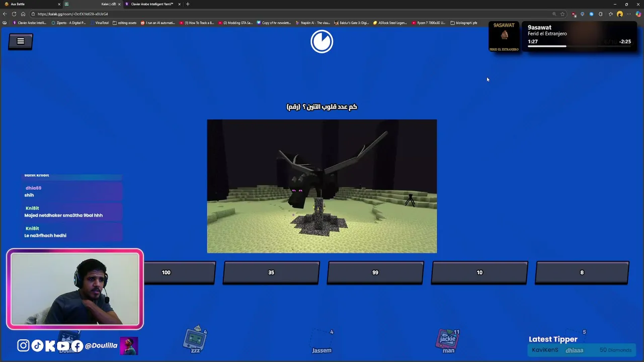
Task: Click the Arabic question text above the image
Action: [322, 107]
